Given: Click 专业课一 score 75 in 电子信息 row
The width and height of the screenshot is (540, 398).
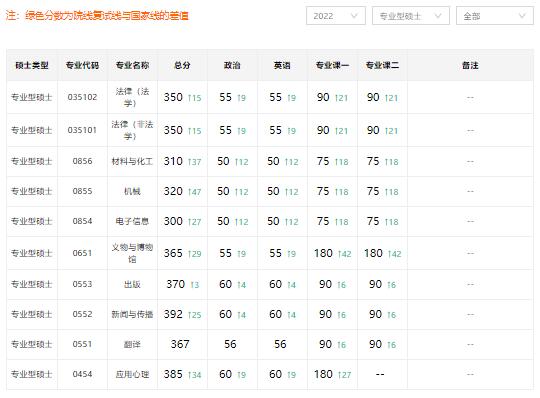Looking at the screenshot, I should pyautogui.click(x=323, y=221).
